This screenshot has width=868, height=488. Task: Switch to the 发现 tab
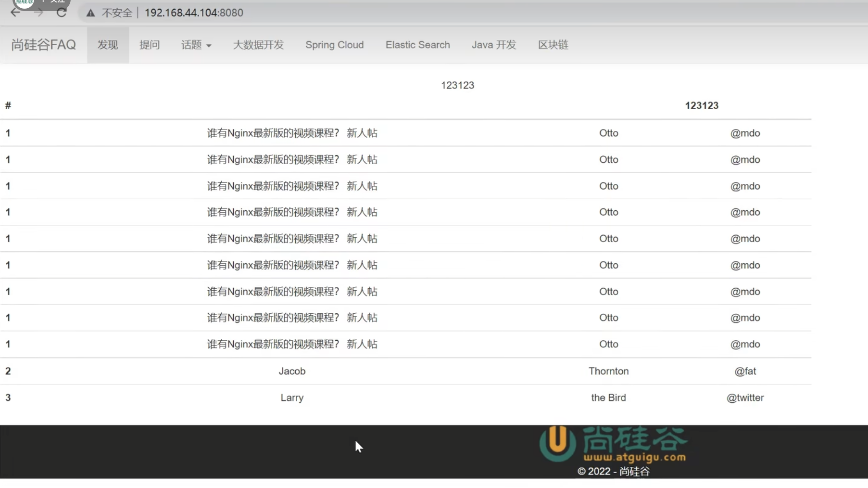[x=108, y=45]
